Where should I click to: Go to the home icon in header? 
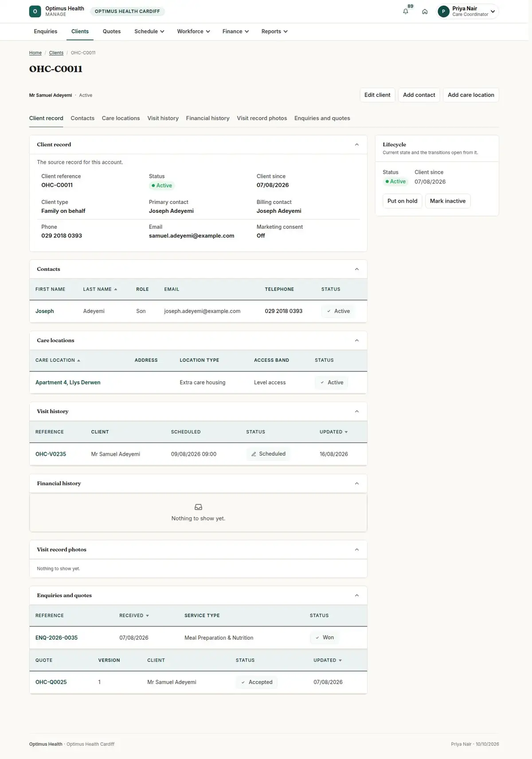coord(425,12)
